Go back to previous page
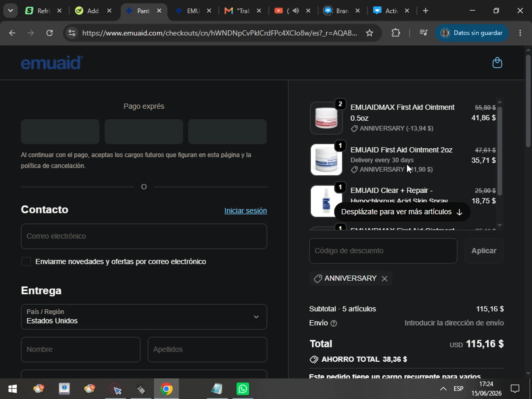 pyautogui.click(x=12, y=33)
